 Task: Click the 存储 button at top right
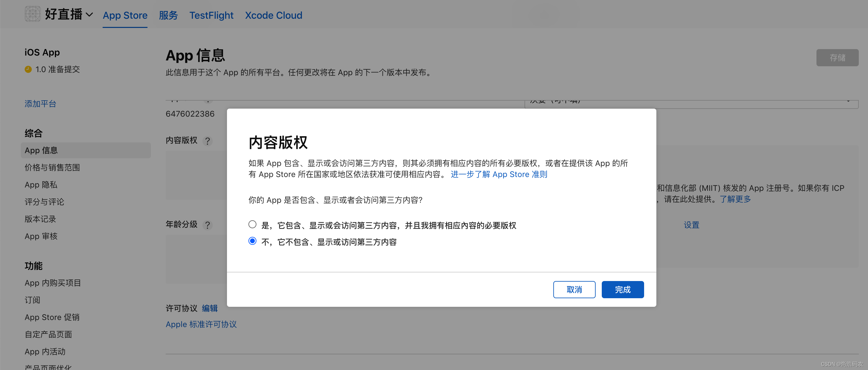point(837,58)
